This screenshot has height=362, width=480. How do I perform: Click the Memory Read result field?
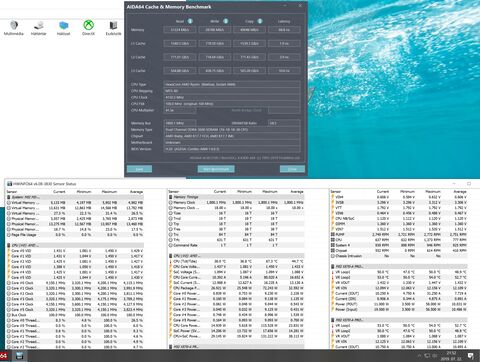point(180,30)
